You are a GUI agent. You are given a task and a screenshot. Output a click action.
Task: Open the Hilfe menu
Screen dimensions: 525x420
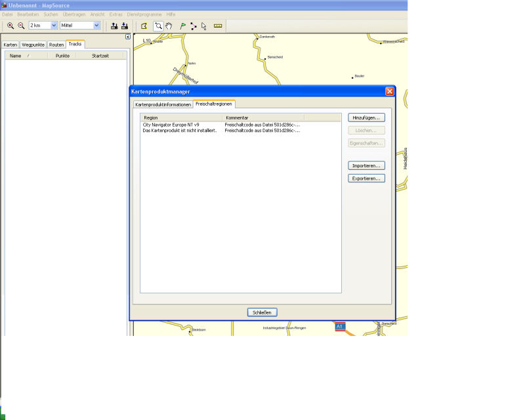[x=171, y=14]
